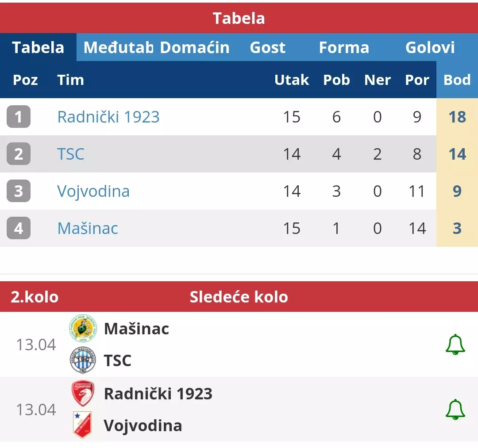Open the Međutab tab
This screenshot has width=478, height=448.
[118, 47]
